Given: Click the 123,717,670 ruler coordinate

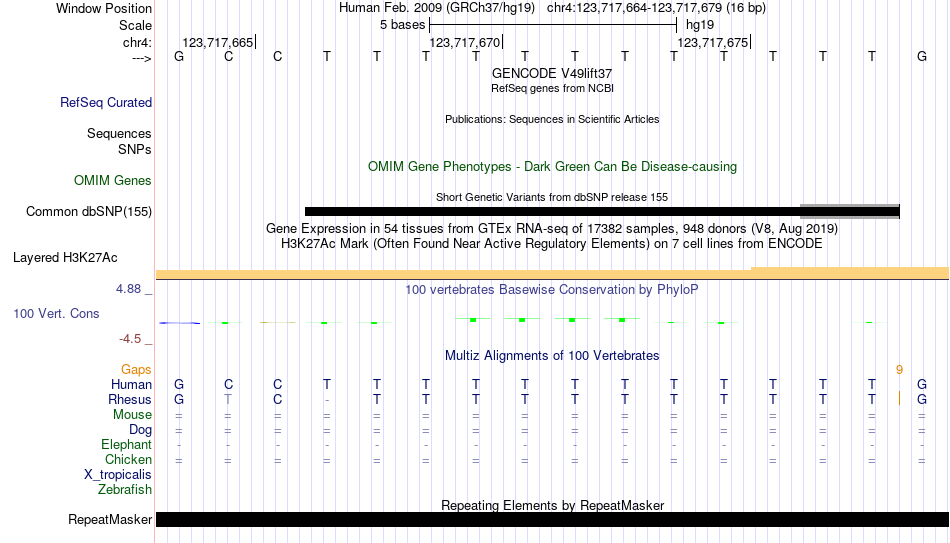Looking at the screenshot, I should pyautogui.click(x=465, y=42).
